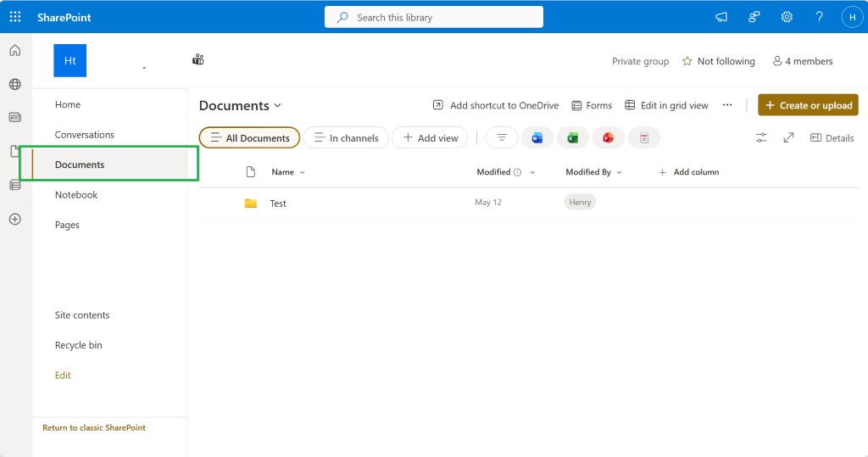Click the Ht site logo tile
The image size is (868, 457).
coord(70,60)
